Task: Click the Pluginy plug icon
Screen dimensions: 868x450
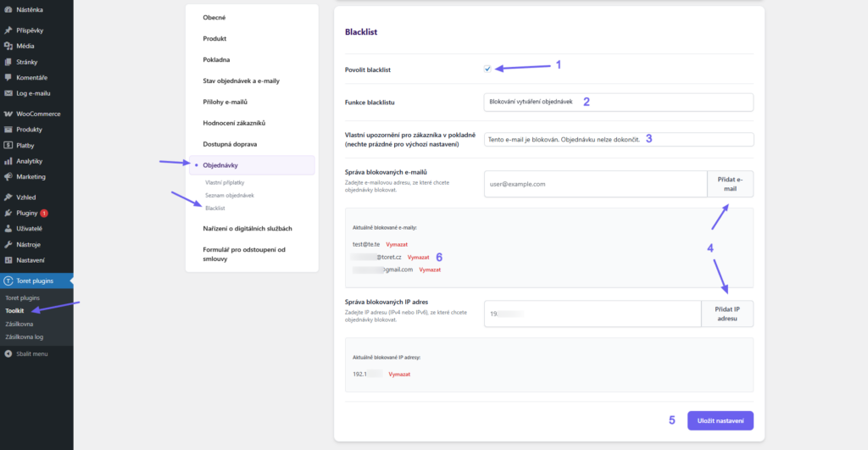Action: click(x=8, y=213)
